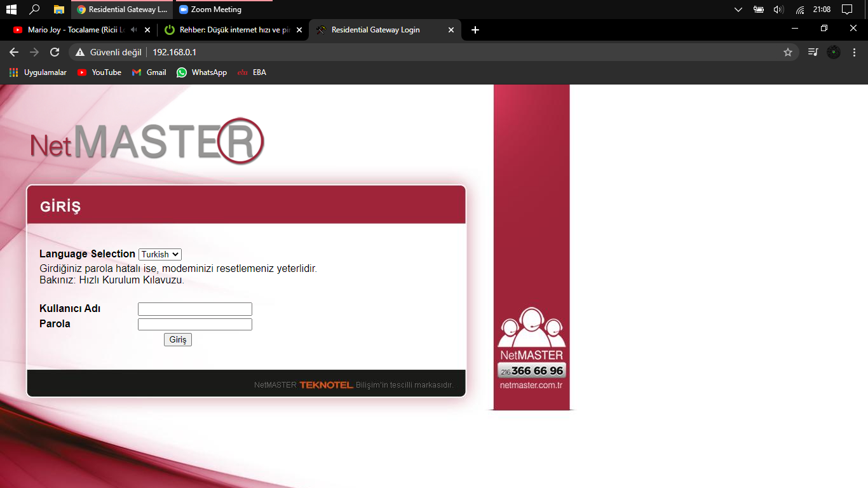Reload the router login page
868x488 pixels.
pyautogui.click(x=55, y=52)
